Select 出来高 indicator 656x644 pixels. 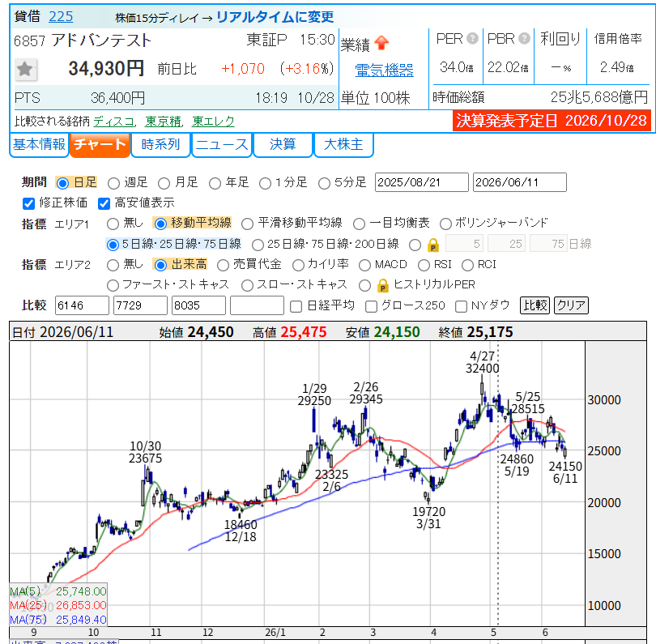click(160, 265)
